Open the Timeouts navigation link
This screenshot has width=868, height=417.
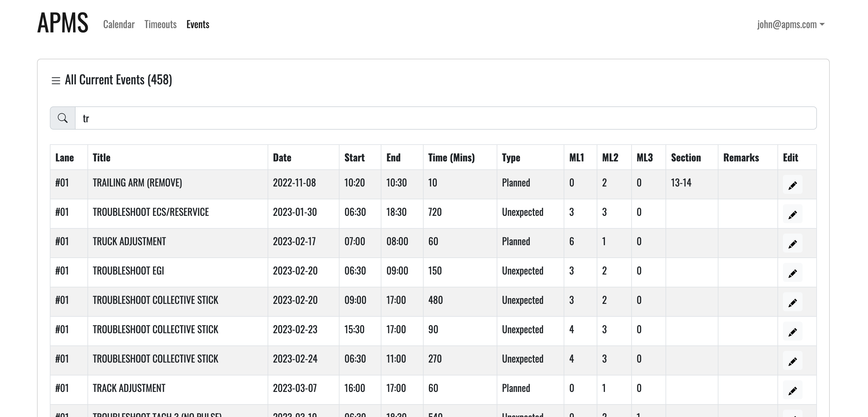click(160, 24)
